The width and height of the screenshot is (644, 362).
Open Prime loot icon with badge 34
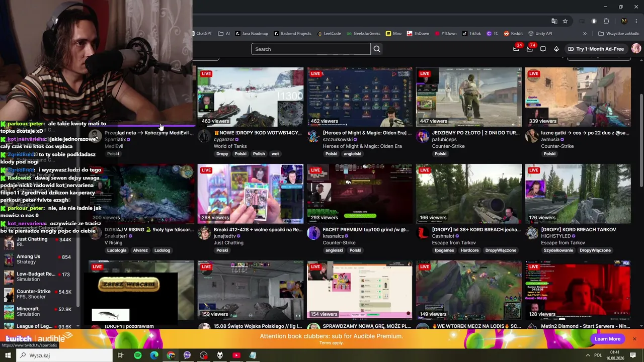516,49
